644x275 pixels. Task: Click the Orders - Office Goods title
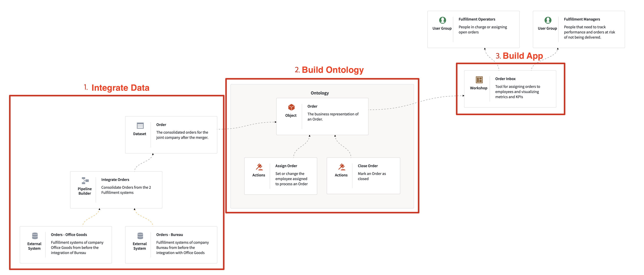[x=69, y=235]
